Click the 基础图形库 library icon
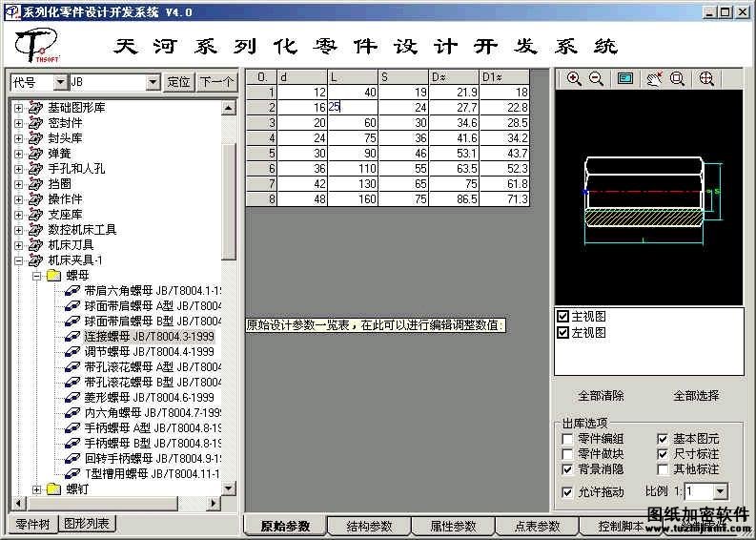 tap(35, 108)
